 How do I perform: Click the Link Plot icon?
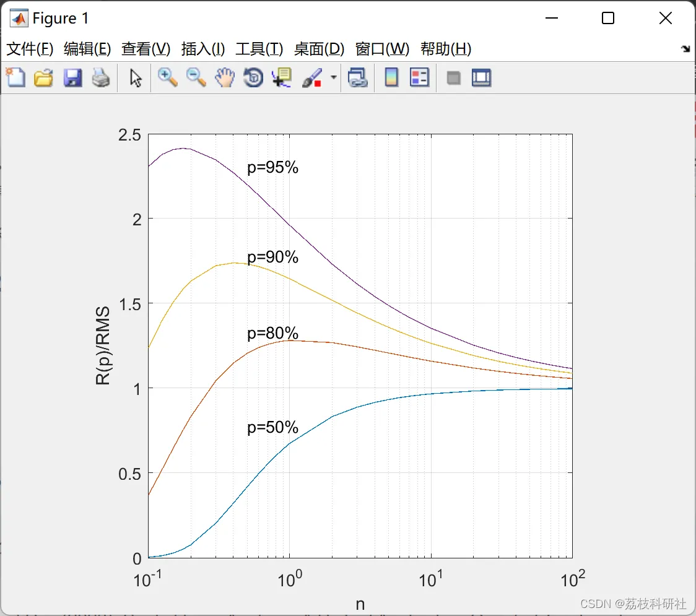point(357,78)
